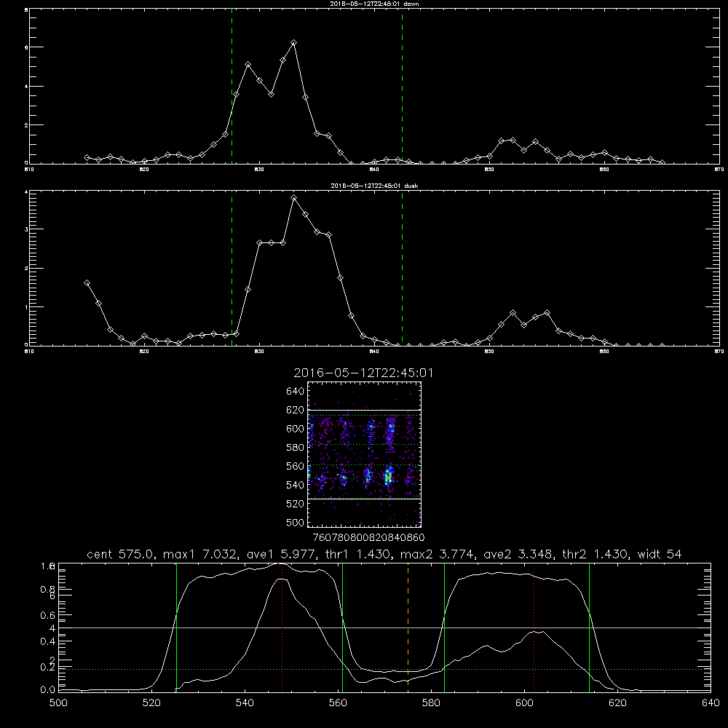
Task: Click the green vertical line near 525
Action: (x=176, y=628)
